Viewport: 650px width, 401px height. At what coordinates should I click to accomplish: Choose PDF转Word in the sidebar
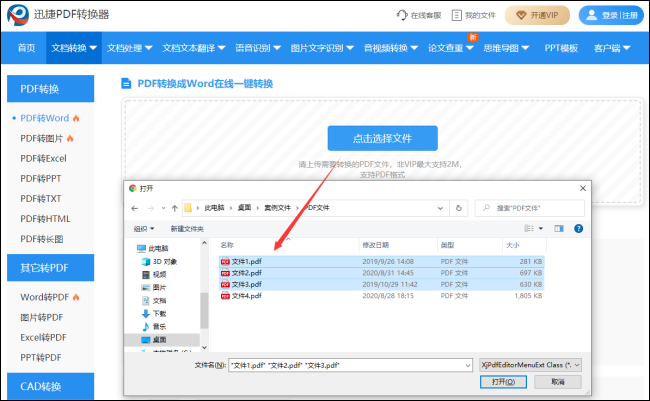pyautogui.click(x=45, y=118)
